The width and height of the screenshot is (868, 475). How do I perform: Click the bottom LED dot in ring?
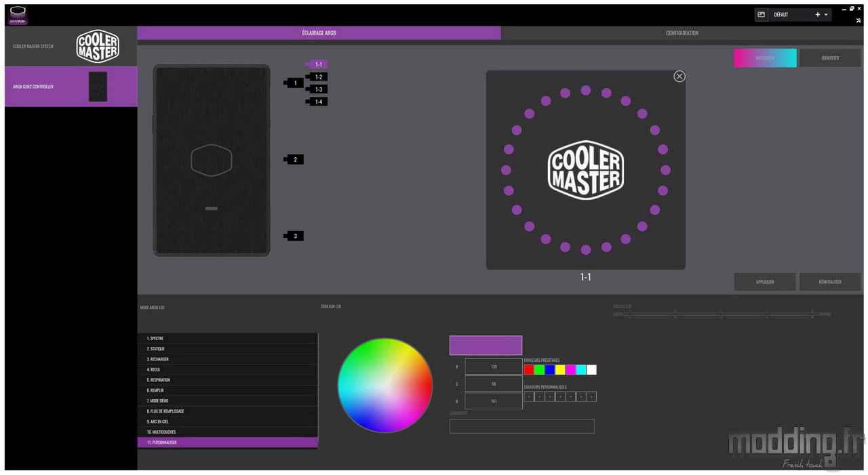[586, 250]
